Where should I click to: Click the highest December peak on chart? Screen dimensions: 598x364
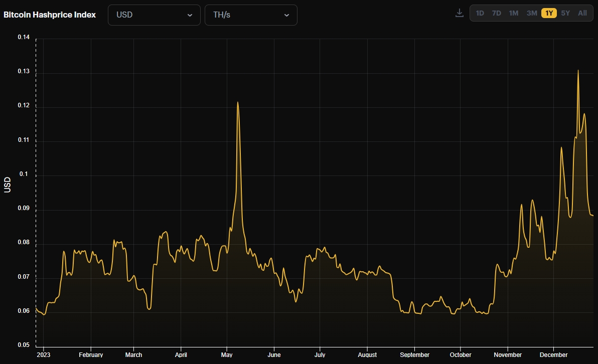pos(578,70)
